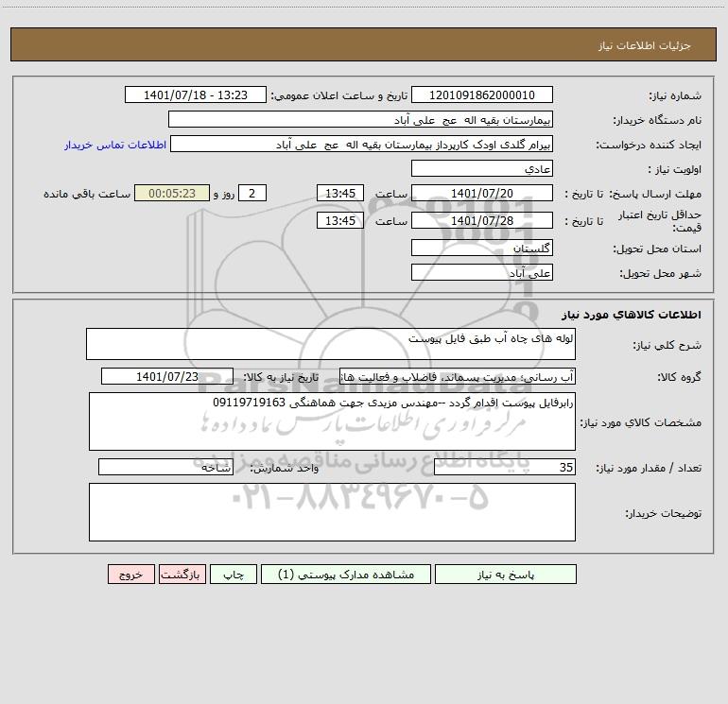Click the unit field شاخه

tap(165, 468)
